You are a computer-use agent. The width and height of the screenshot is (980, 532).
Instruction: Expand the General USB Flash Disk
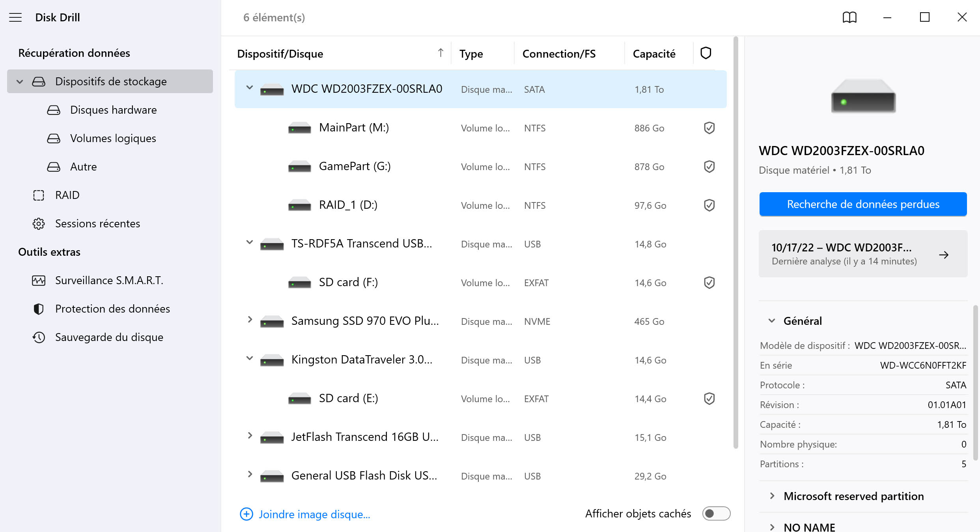click(x=250, y=474)
